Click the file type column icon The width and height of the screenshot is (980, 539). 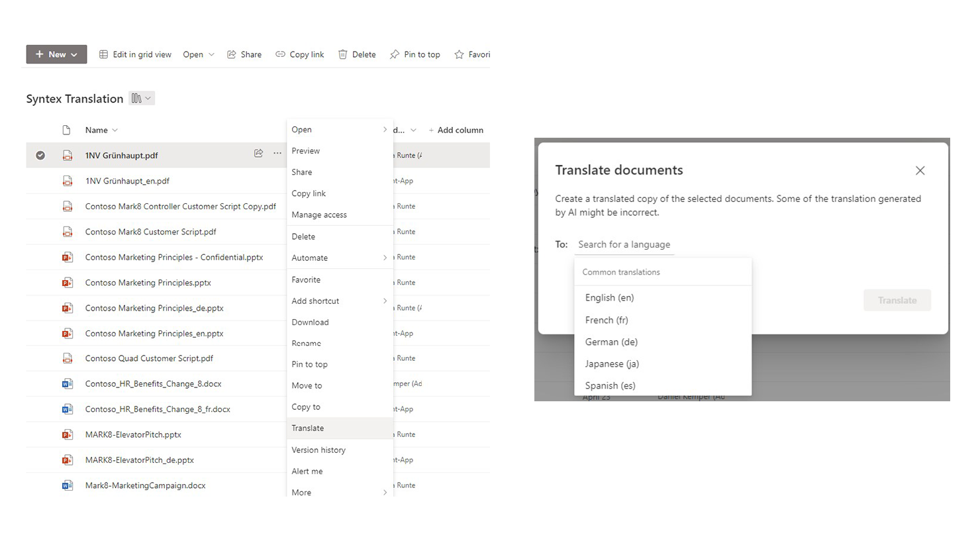tap(66, 130)
